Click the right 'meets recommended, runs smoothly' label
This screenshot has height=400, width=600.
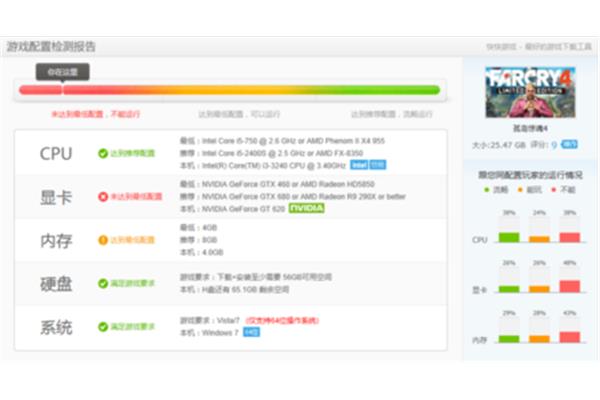pos(391,114)
